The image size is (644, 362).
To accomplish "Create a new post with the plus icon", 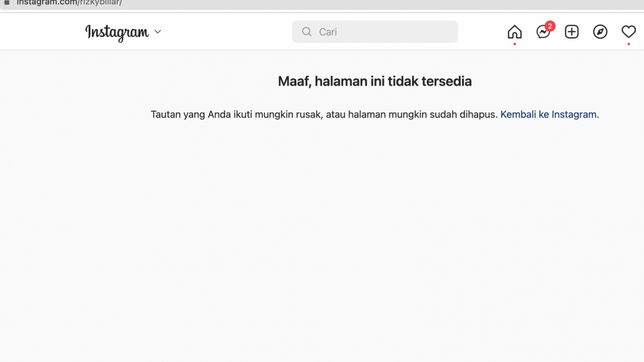I will 572,32.
